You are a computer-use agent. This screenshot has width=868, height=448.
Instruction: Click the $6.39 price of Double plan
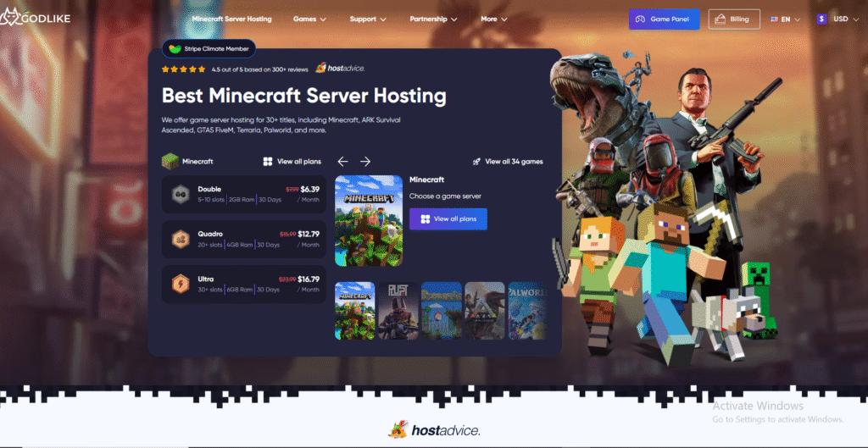(310, 189)
